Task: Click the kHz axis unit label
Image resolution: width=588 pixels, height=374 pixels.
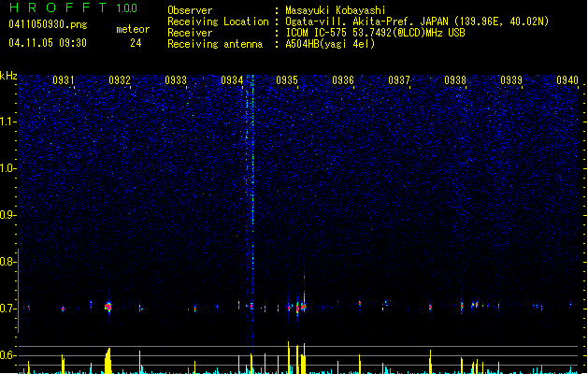Action: coord(8,76)
